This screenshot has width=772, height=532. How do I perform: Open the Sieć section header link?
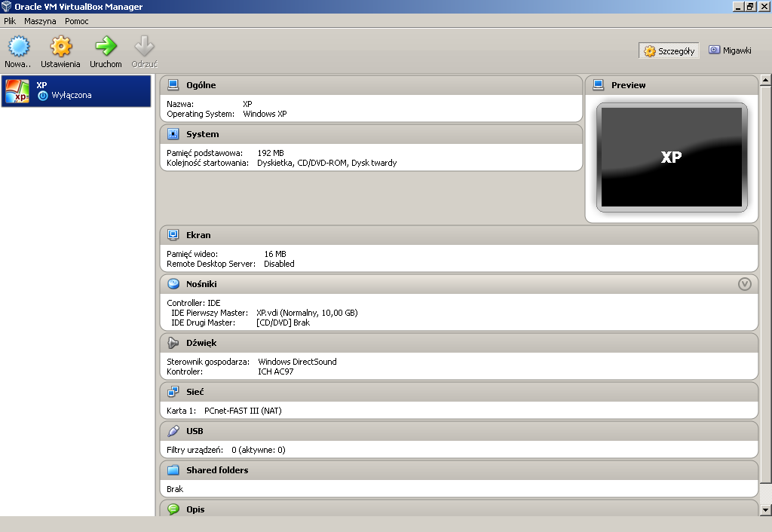(195, 392)
